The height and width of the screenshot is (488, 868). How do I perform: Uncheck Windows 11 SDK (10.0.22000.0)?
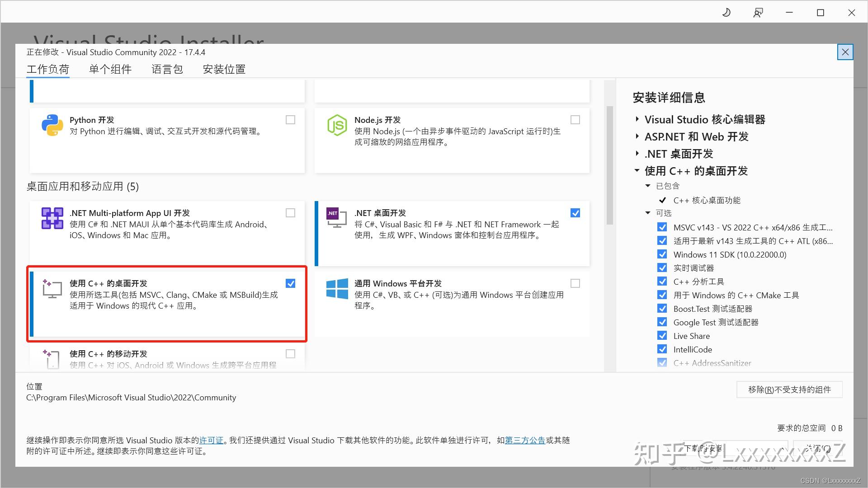coord(662,254)
